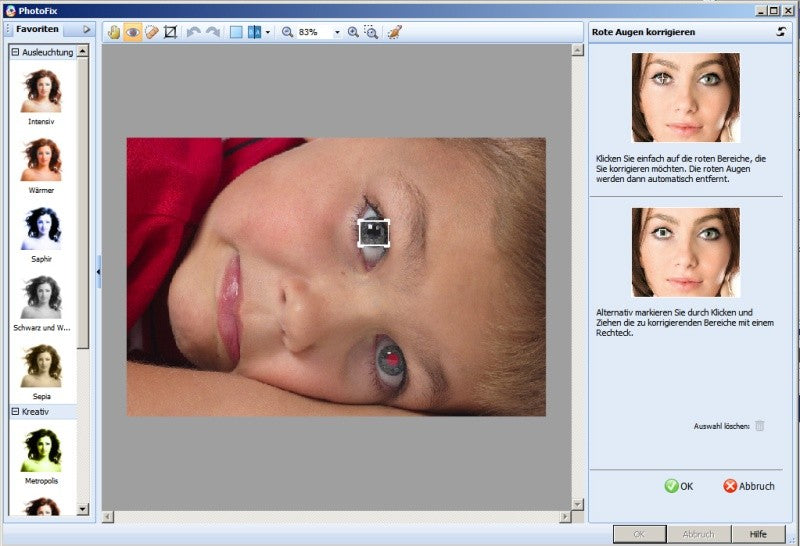Viewport: 800px width, 546px height.
Task: Cancel red-eye correction with Abbruch
Action: click(x=749, y=486)
